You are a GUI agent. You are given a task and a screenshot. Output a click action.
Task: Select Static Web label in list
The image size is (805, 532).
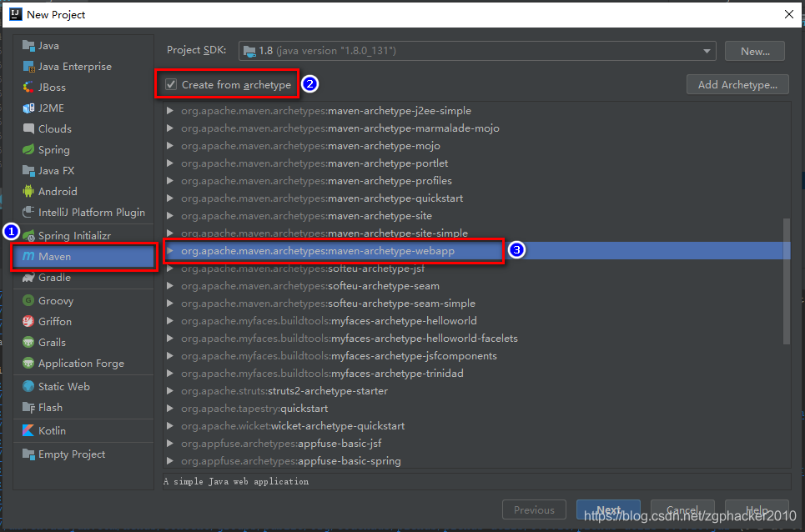pos(64,386)
